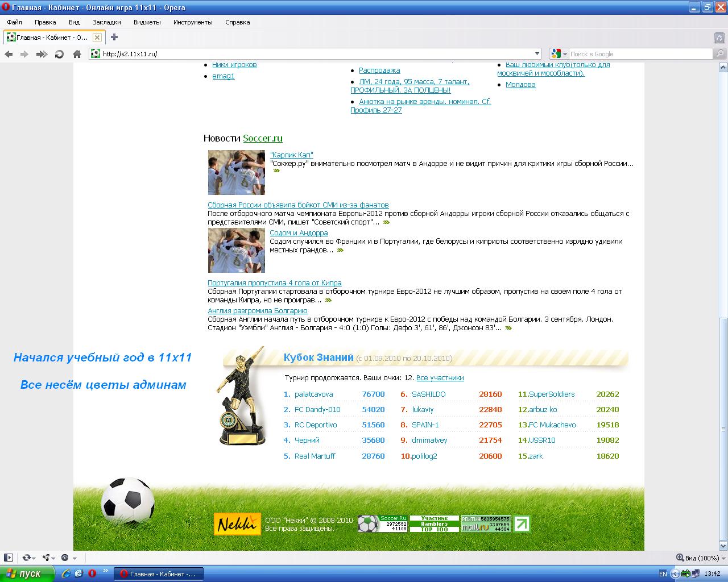The image size is (728, 582).
Task: Click the Карлик Кап news thumbnail
Action: 236,172
